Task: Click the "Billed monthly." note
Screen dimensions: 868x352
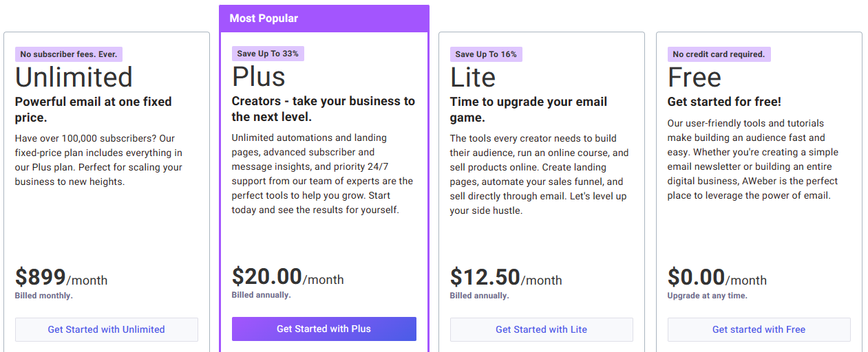Action: 44,296
